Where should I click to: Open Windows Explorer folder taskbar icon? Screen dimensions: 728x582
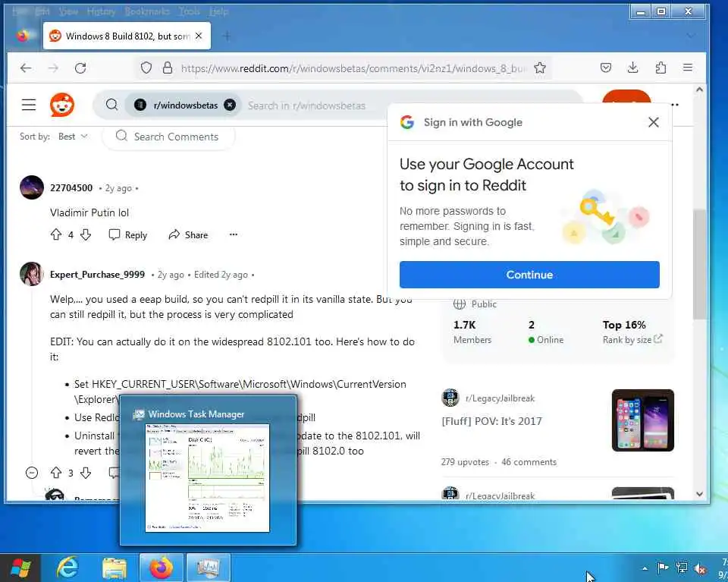[x=115, y=568]
